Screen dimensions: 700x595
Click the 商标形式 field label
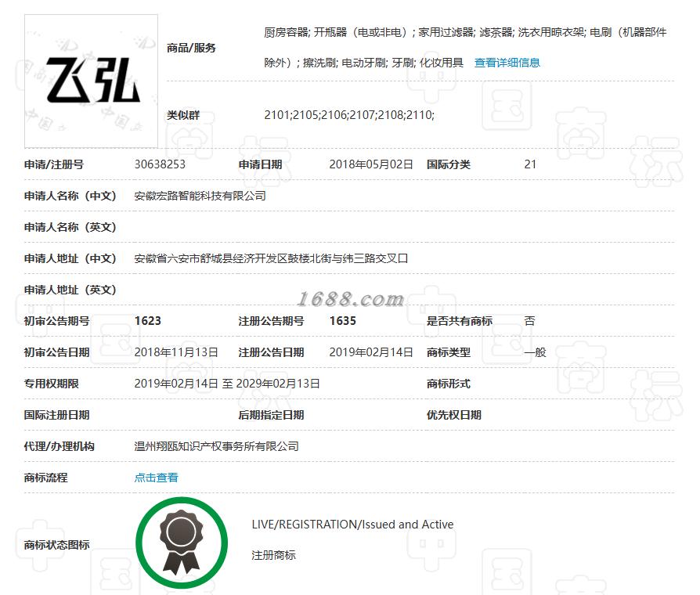pos(448,384)
